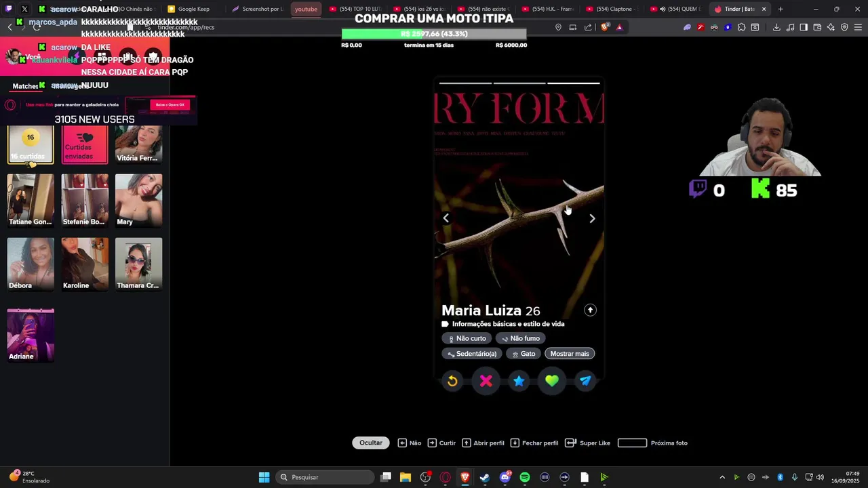The image size is (868, 488).
Task: Open the 16 curtidas likes tile
Action: point(31,144)
